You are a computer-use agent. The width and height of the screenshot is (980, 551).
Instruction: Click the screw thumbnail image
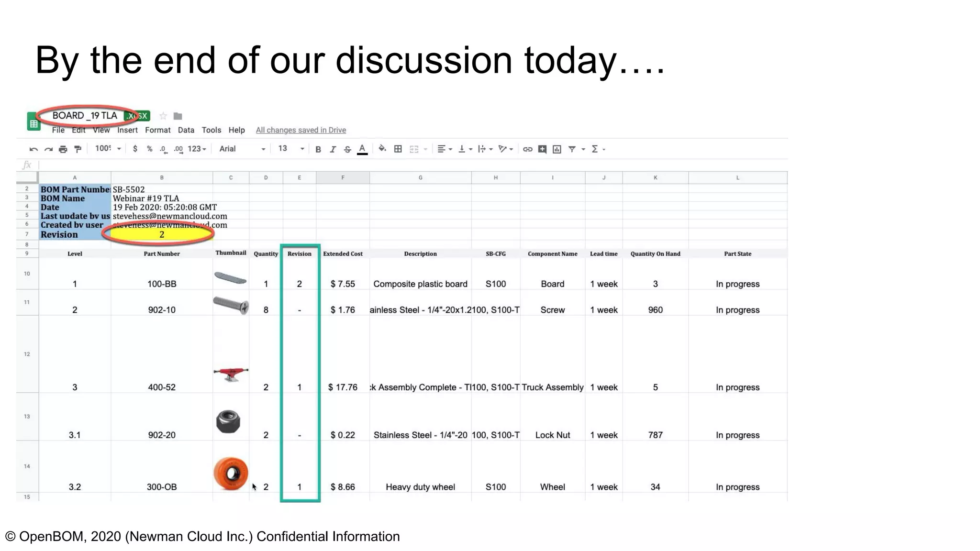tap(231, 304)
